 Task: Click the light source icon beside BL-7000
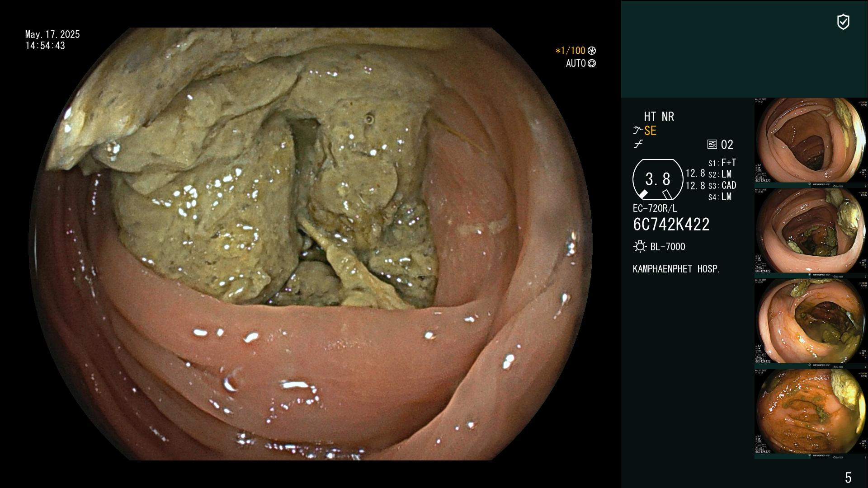[x=640, y=247]
